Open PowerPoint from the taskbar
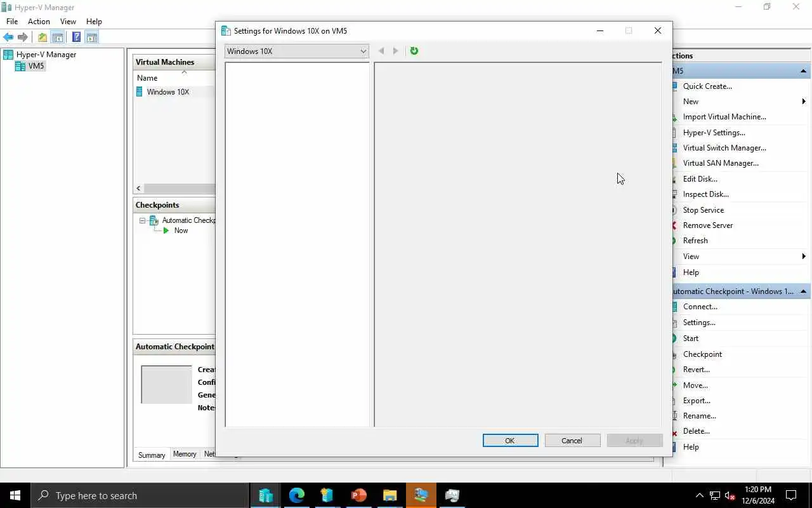This screenshot has width=812, height=508. tap(359, 495)
